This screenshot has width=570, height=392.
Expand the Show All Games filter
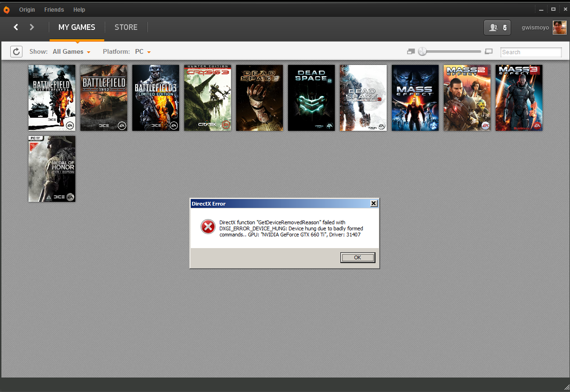(x=71, y=51)
